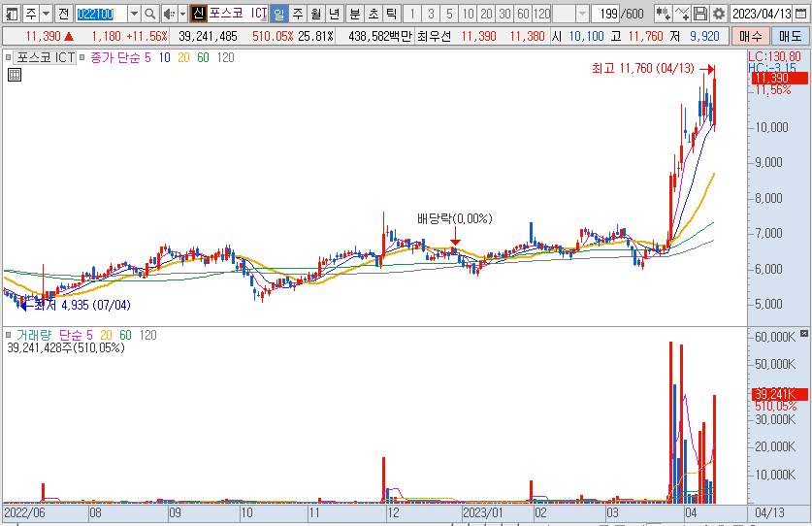Click the speaker sound icon
Viewport: 812px width, 526px height.
pos(169,14)
